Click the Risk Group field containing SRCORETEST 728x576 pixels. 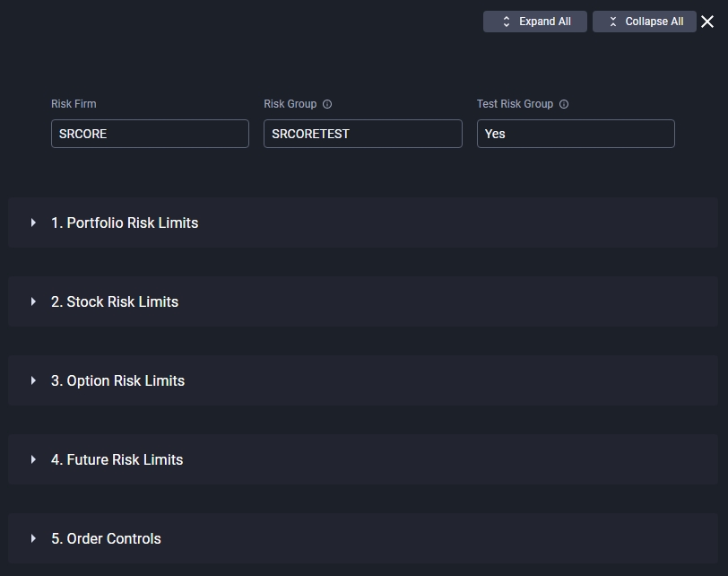pos(362,134)
